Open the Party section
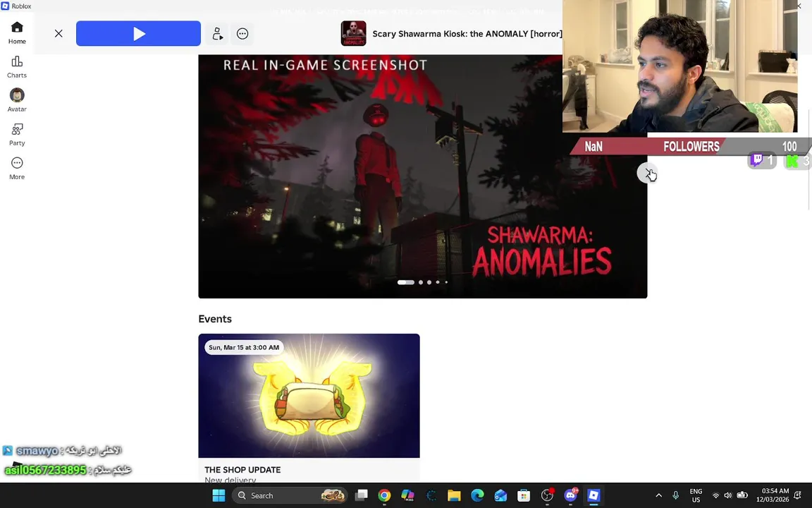 pyautogui.click(x=17, y=134)
